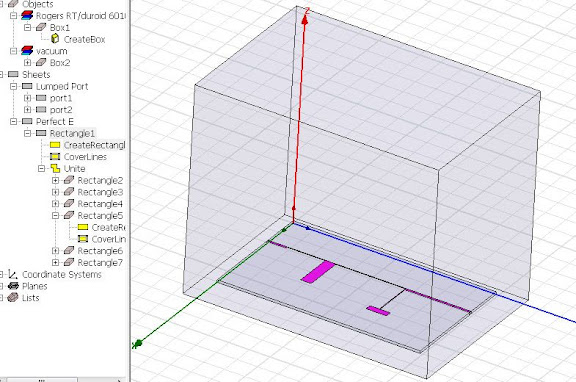Click the CreateBox command icon
Screen dimensions: 576x382
pyautogui.click(x=55, y=39)
